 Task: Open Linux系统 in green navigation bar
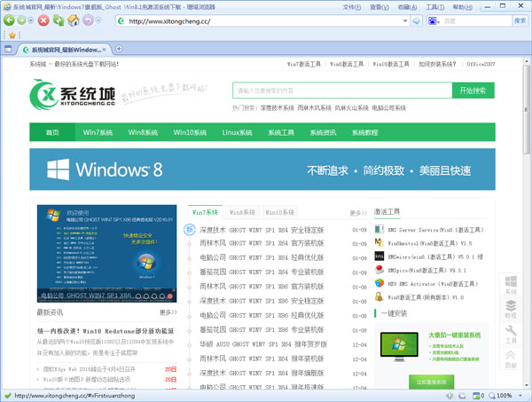click(x=237, y=132)
